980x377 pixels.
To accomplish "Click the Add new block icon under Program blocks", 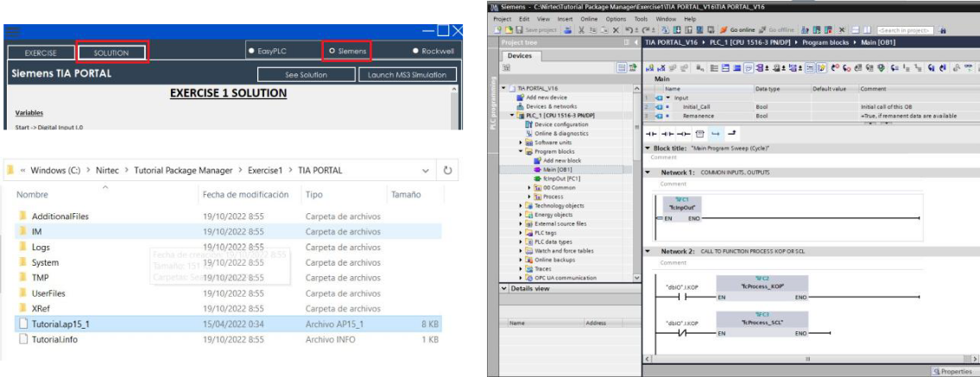I will point(537,160).
